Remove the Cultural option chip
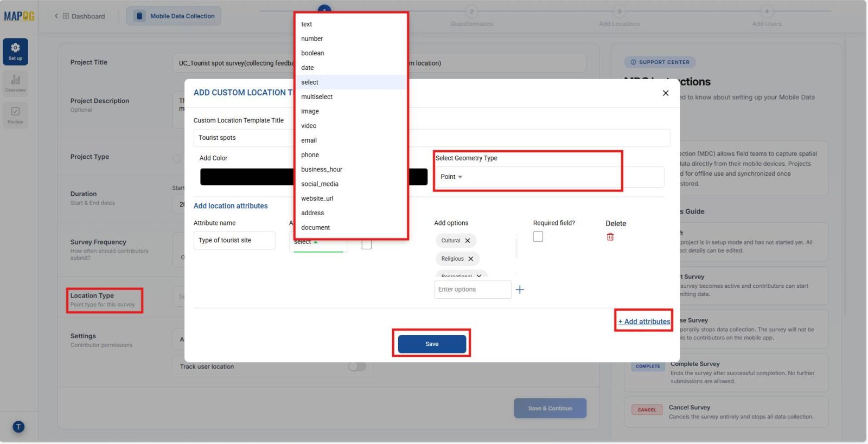The height and width of the screenshot is (444, 868). pos(468,241)
